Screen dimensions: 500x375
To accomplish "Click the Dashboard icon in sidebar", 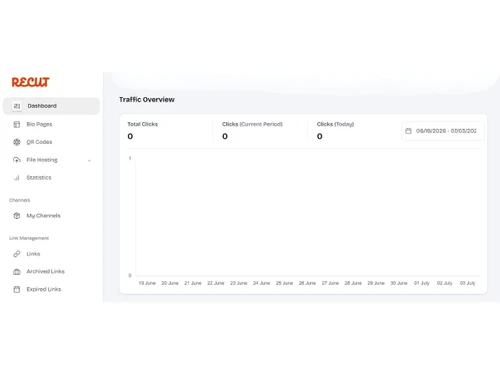I will tap(17, 106).
